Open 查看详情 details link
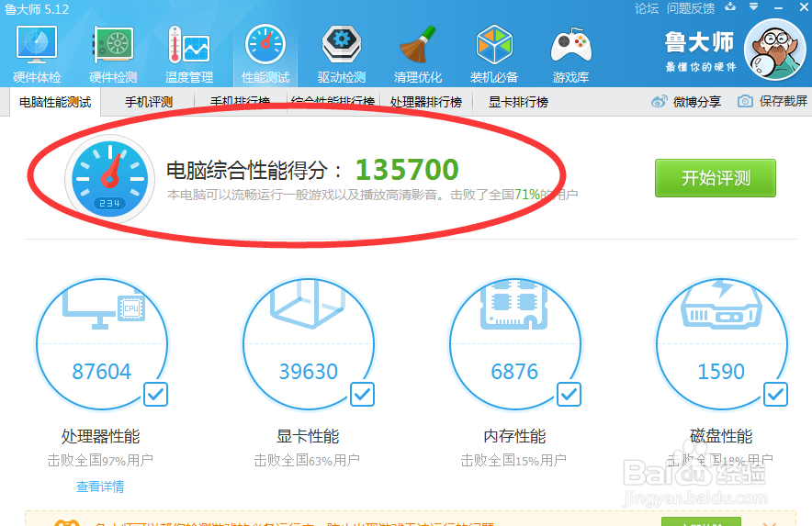812x526 pixels. point(100,487)
